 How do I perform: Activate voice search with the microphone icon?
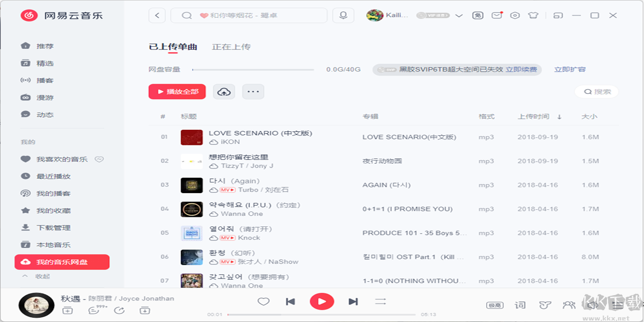point(343,15)
